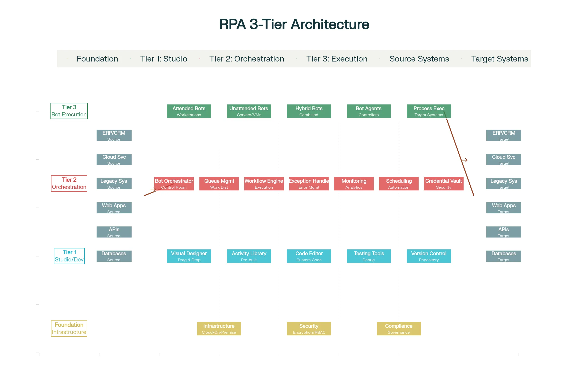The height and width of the screenshot is (392, 588).
Task: Click the Version Control Repository block
Action: coord(429,256)
